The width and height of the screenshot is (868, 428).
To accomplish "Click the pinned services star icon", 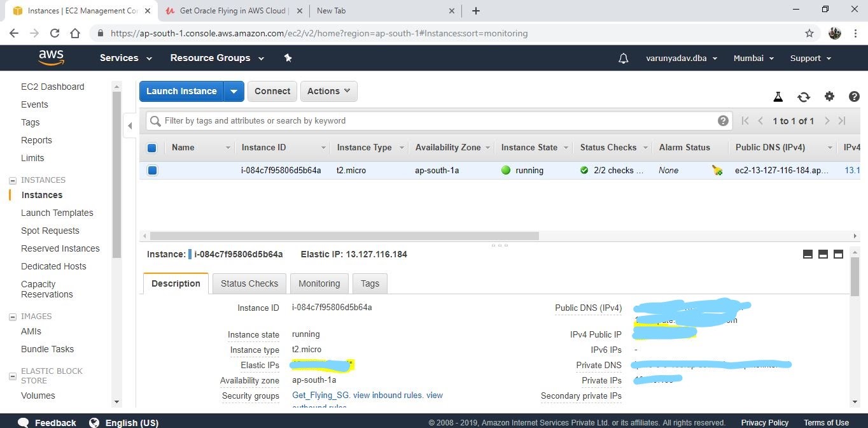I will 288,58.
